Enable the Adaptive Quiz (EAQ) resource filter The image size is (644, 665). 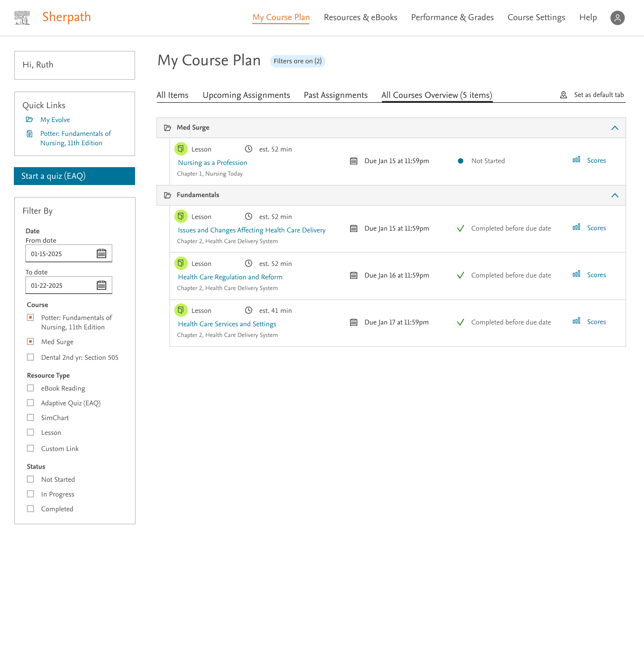[30, 403]
